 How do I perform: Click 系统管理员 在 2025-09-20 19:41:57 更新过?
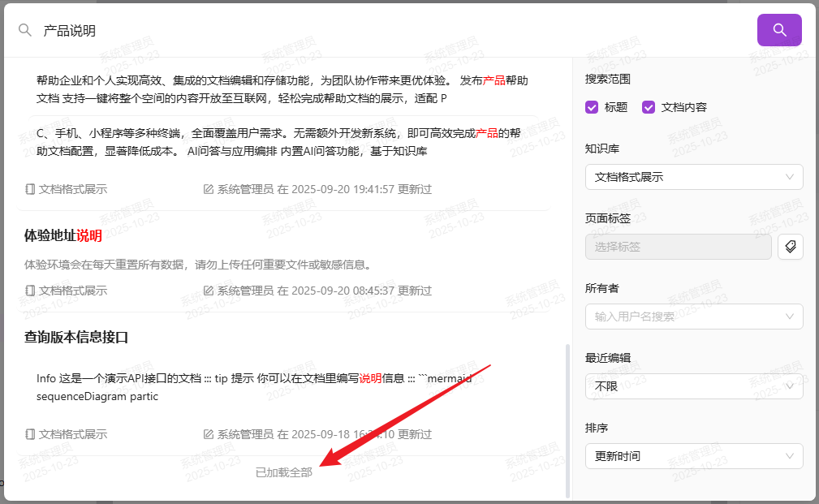click(325, 189)
